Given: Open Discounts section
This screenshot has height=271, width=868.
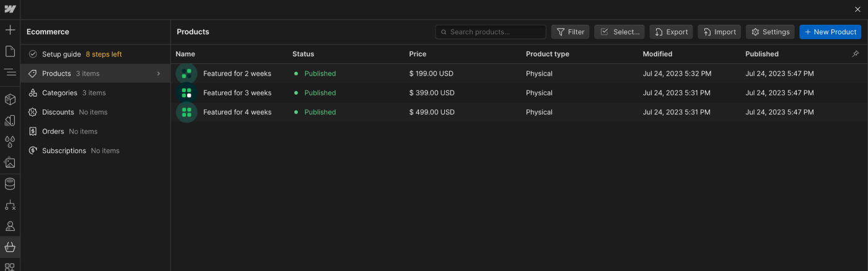Looking at the screenshot, I should click(95, 112).
